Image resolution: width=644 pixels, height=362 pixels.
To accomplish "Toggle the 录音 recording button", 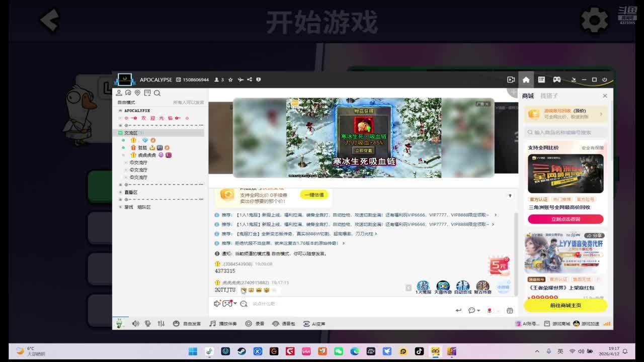I will (x=255, y=324).
